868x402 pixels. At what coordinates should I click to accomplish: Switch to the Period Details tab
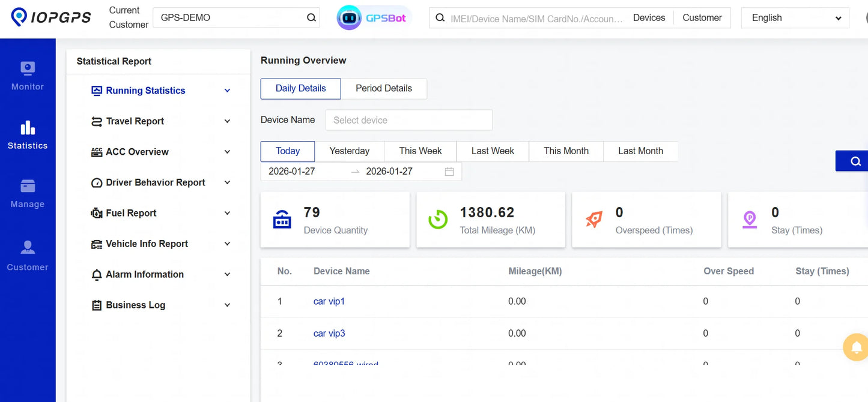coord(384,88)
